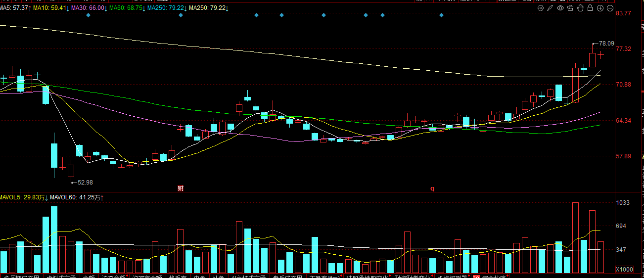Click the 78.09 high price label

(606, 44)
